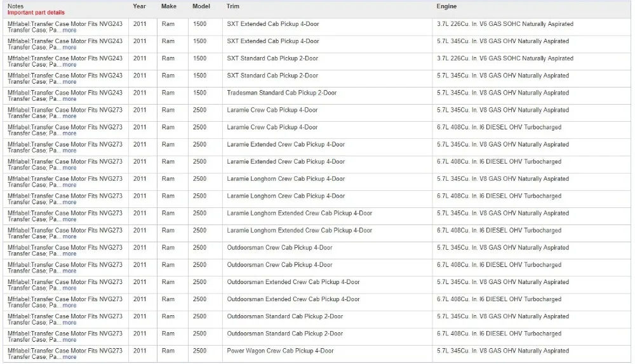This screenshot has width=635, height=364.
Task: Click 'Laramie Longhorn Extended Crew Cab' trim in 6.7L row
Action: (299, 231)
